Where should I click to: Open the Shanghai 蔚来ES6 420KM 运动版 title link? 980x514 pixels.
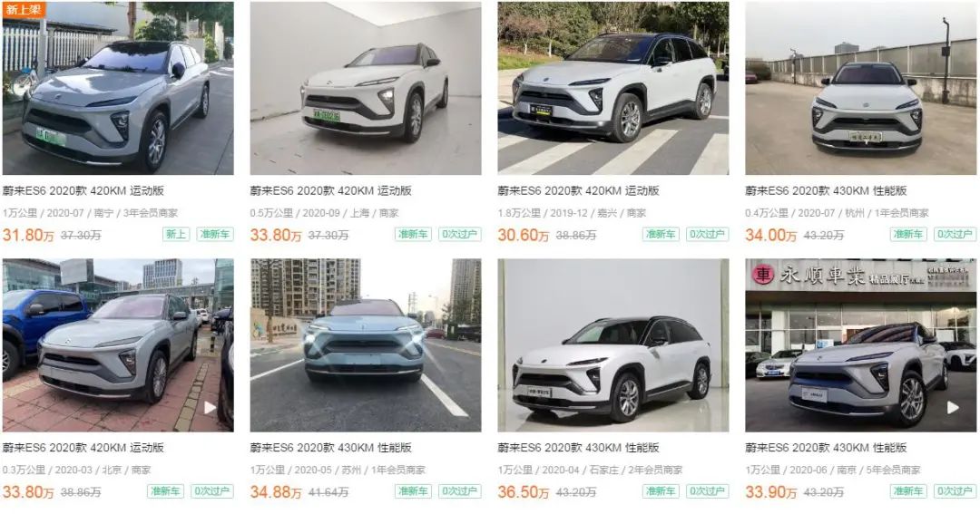330,190
